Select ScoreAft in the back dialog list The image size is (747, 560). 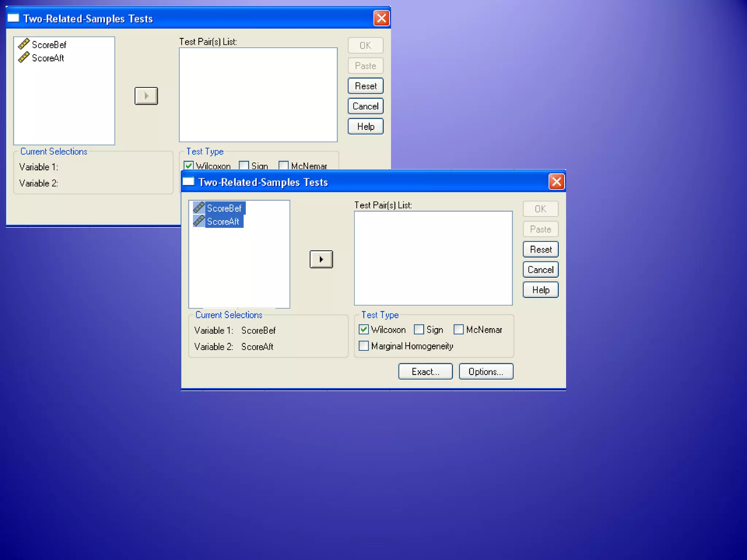(48, 58)
